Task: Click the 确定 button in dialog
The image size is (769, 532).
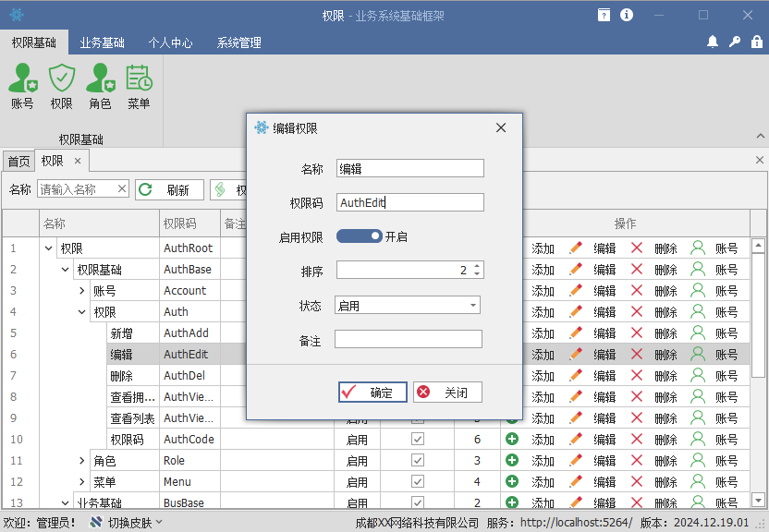Action: coord(372,393)
